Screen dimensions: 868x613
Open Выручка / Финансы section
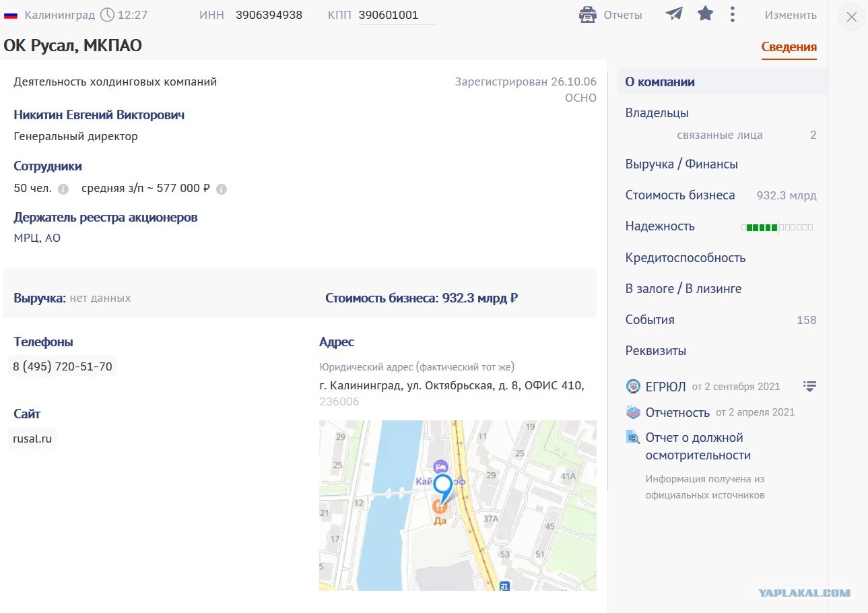pyautogui.click(x=681, y=164)
